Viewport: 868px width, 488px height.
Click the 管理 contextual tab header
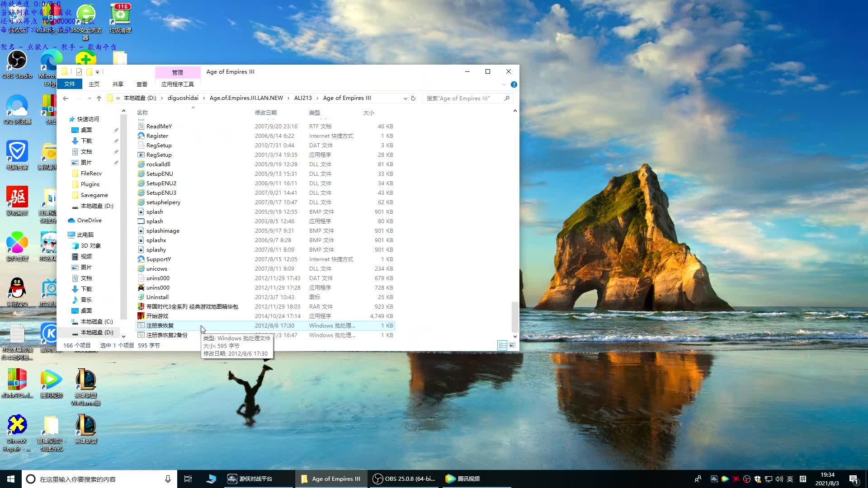point(178,72)
